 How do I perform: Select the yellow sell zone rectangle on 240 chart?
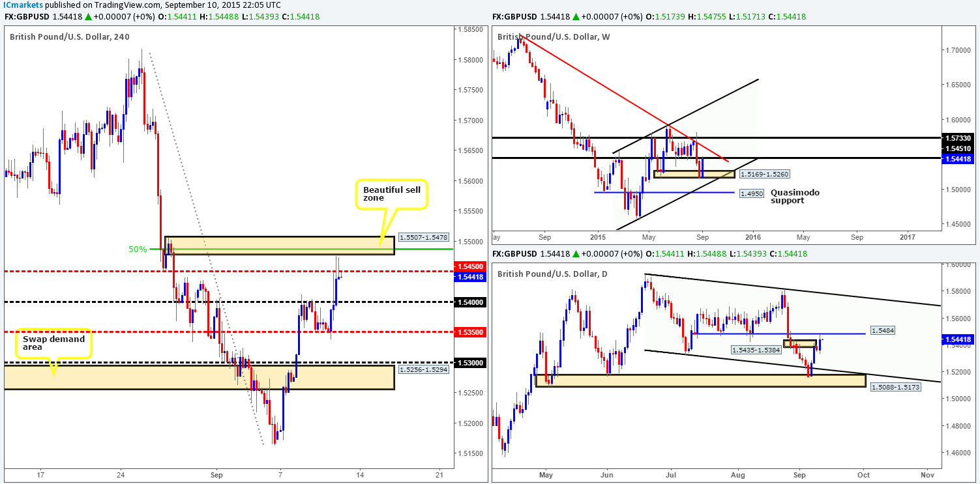click(279, 245)
